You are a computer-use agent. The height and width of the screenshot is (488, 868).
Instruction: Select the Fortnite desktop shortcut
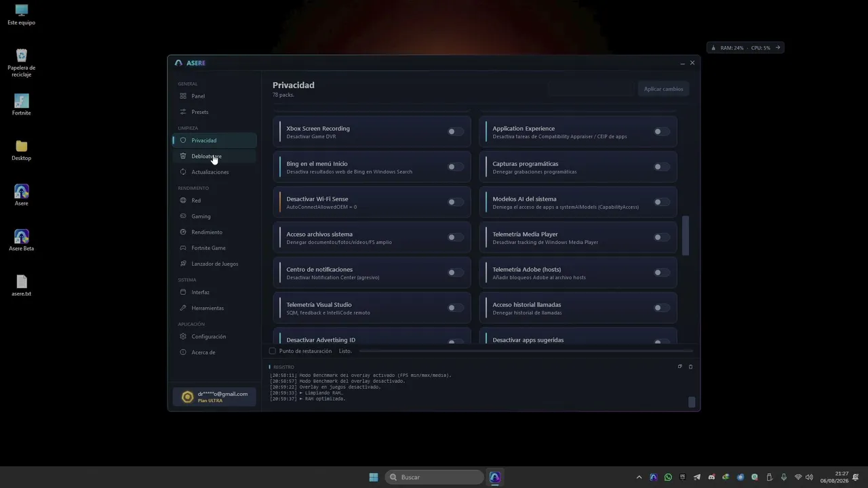coord(21,105)
